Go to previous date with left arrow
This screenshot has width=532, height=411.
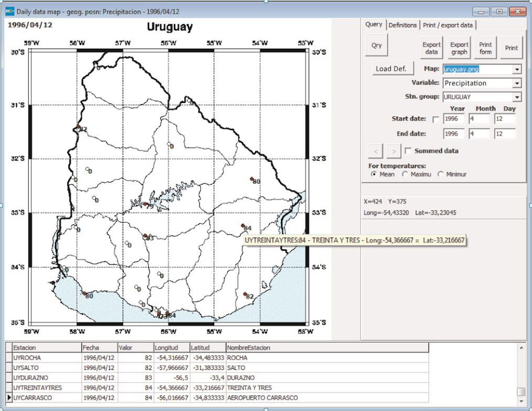[376, 151]
